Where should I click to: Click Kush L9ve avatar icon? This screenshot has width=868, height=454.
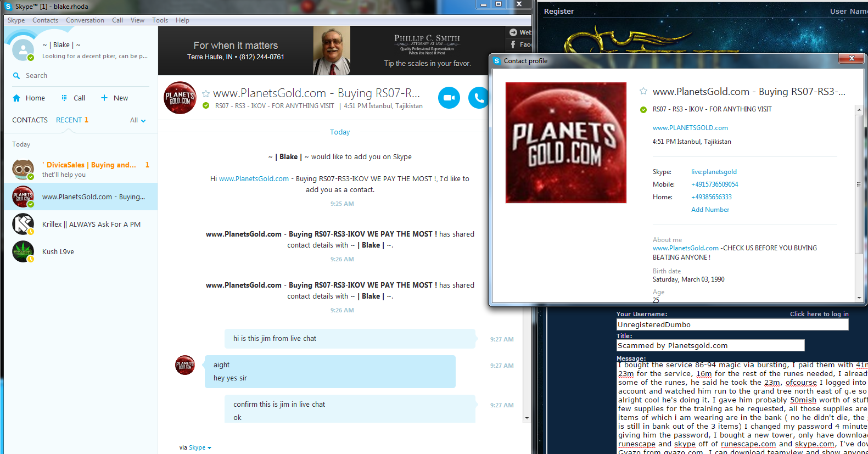(x=23, y=251)
